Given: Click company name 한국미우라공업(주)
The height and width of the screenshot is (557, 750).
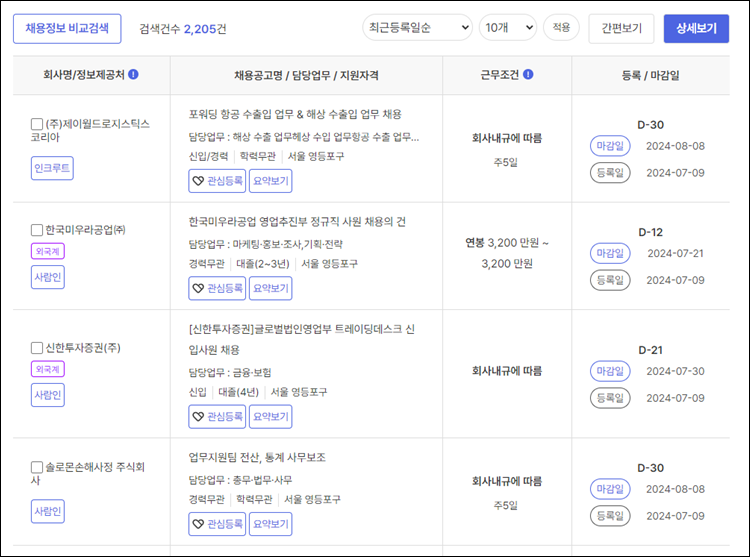Looking at the screenshot, I should [86, 230].
